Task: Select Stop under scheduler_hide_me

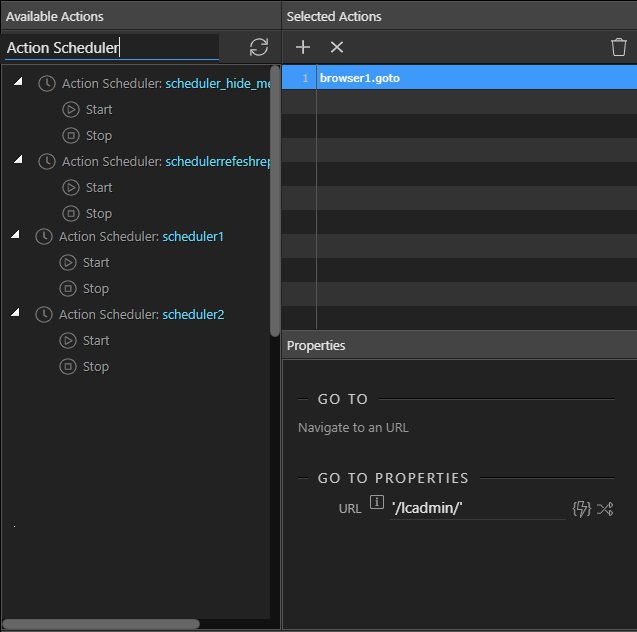Action: [99, 136]
